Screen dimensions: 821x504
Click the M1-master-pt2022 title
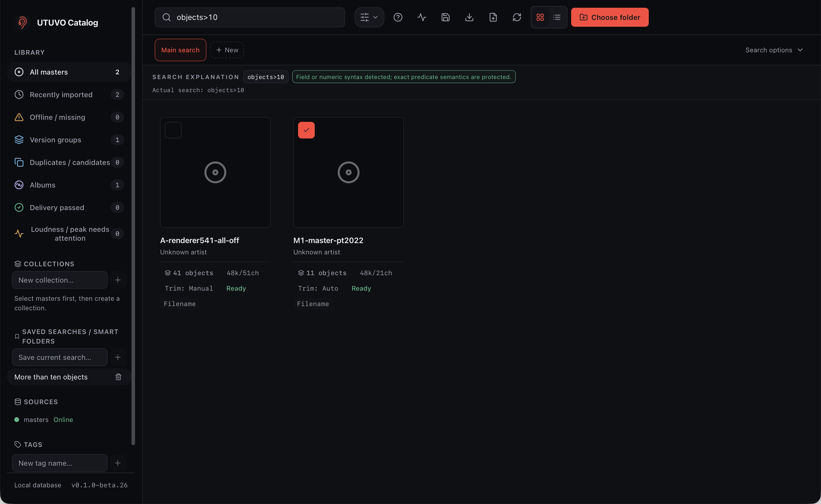(x=328, y=240)
